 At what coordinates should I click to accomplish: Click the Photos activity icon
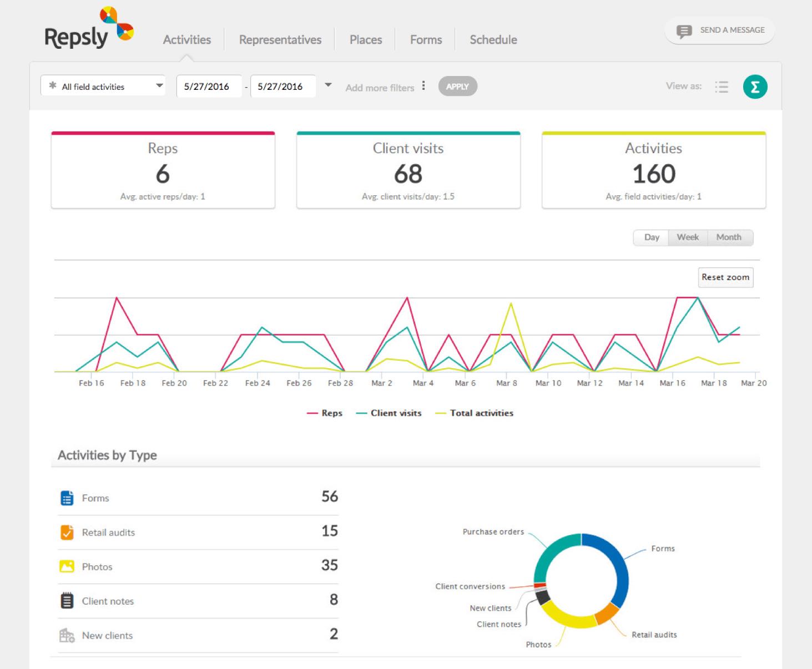[67, 566]
